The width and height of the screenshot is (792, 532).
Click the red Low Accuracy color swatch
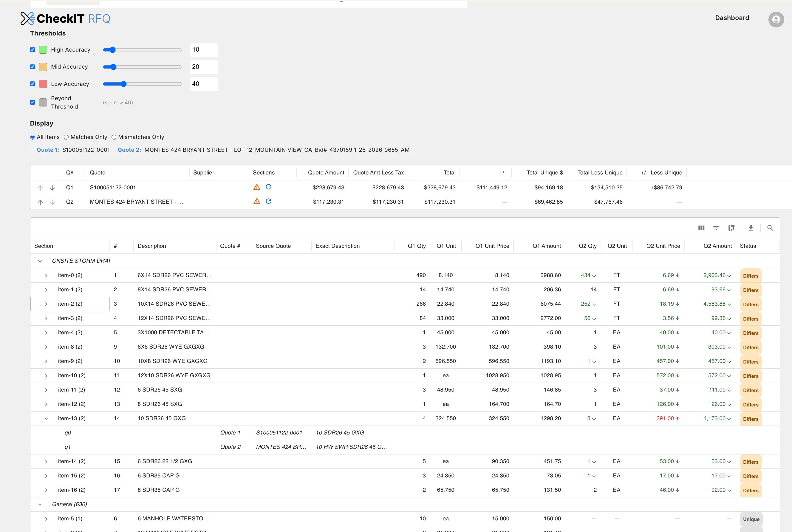coord(43,84)
